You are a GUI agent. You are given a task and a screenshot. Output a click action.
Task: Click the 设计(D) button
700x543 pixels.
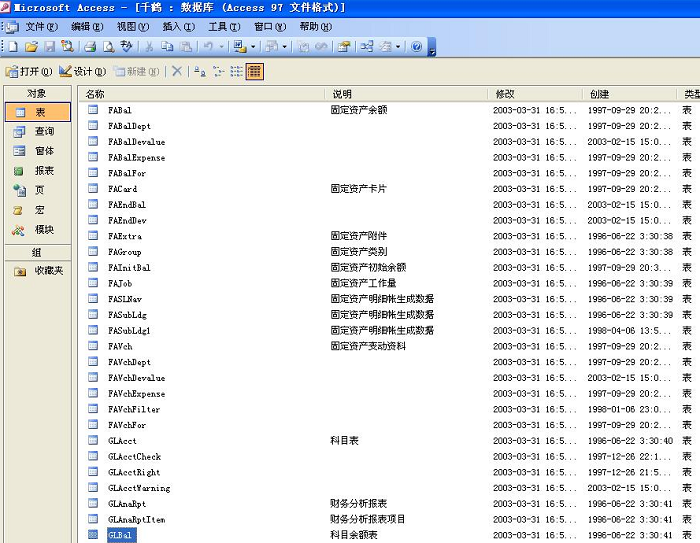pos(83,71)
